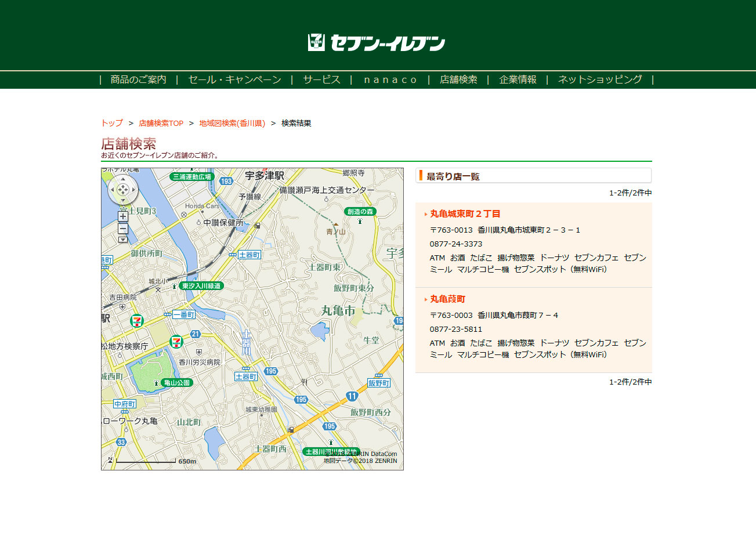This screenshot has height=536, width=756.
Task: Zoom in the map with the plus button
Action: 123,216
